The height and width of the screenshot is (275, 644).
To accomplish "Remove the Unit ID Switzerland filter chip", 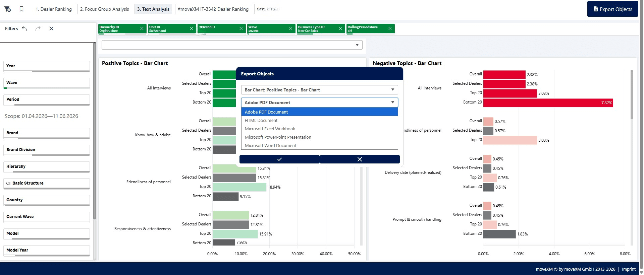I will (192, 28).
